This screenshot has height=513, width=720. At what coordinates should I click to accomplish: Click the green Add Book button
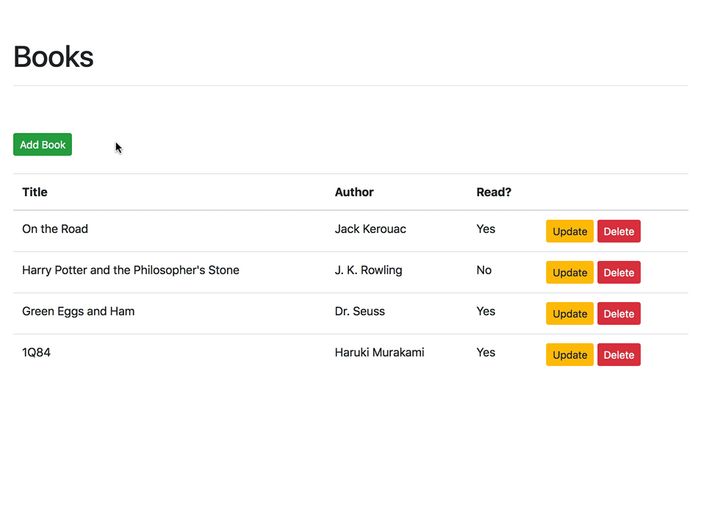[42, 145]
